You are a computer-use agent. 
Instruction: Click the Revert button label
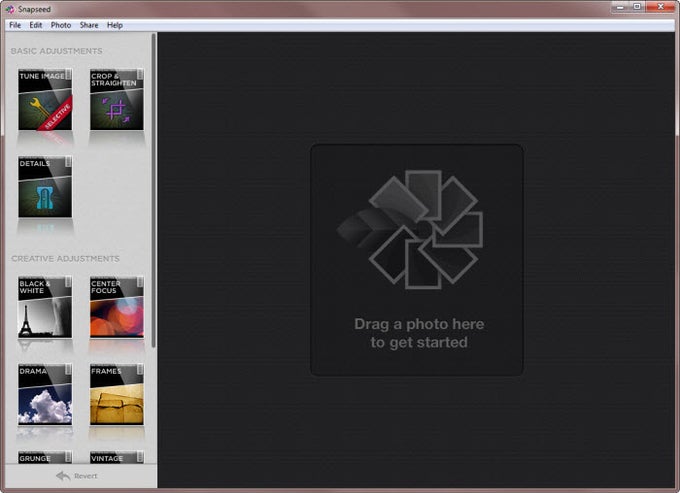pyautogui.click(x=85, y=476)
